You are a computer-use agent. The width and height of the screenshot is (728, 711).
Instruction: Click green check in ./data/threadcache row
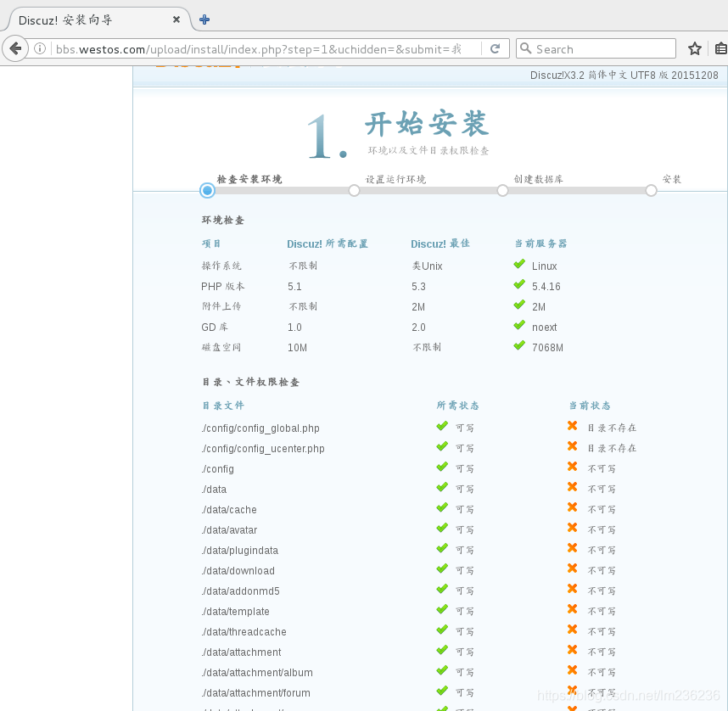point(442,630)
